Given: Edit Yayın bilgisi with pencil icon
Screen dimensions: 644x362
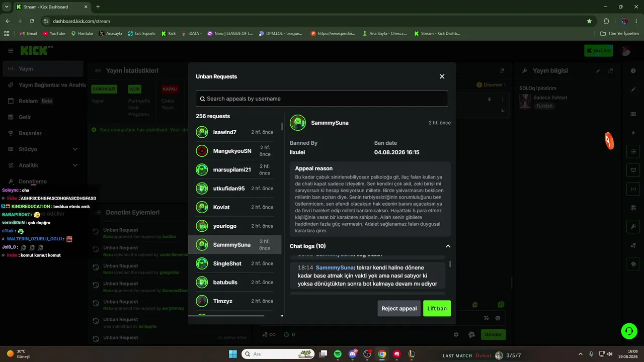Looking at the screenshot, I should [598, 71].
